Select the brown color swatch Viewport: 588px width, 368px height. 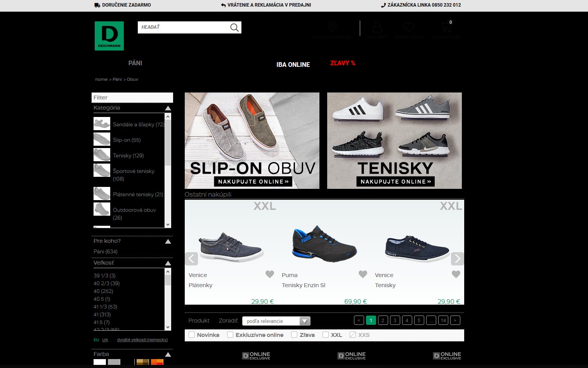pyautogui.click(x=143, y=362)
